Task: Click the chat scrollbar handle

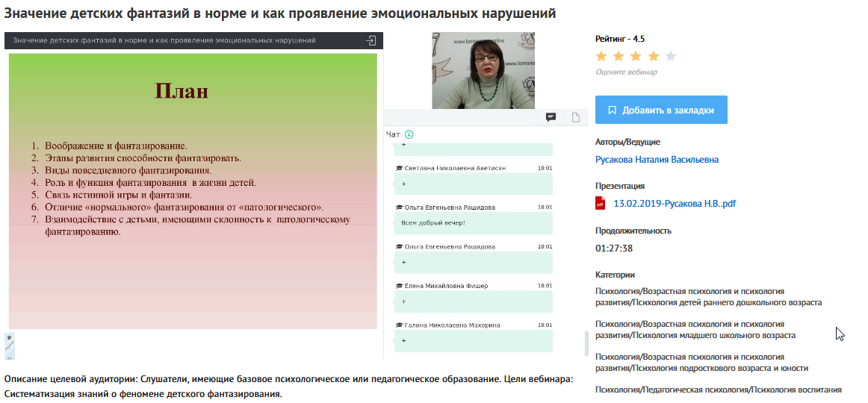Action: tap(586, 343)
